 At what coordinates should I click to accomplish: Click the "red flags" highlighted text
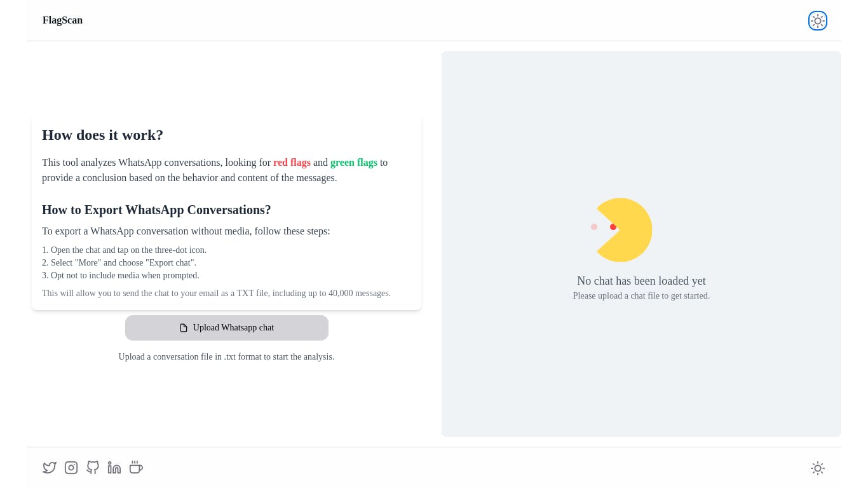292,163
